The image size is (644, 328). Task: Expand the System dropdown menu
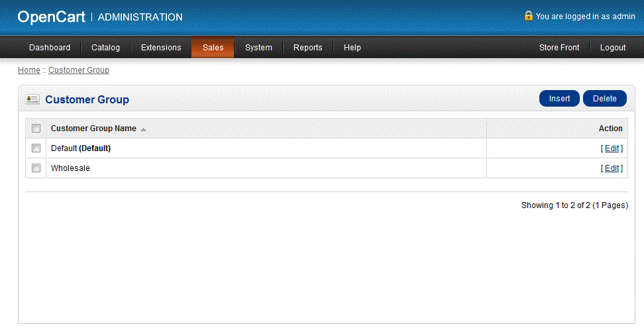258,48
